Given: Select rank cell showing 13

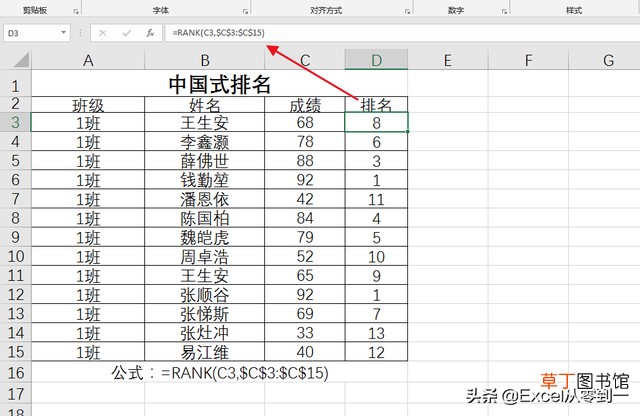Looking at the screenshot, I should click(376, 333).
